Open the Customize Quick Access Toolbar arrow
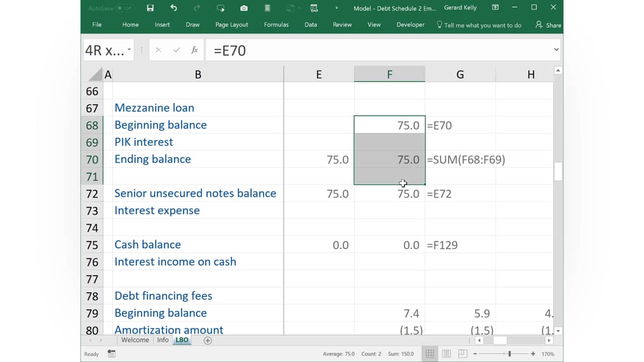This screenshot has width=644, height=362. (x=336, y=8)
